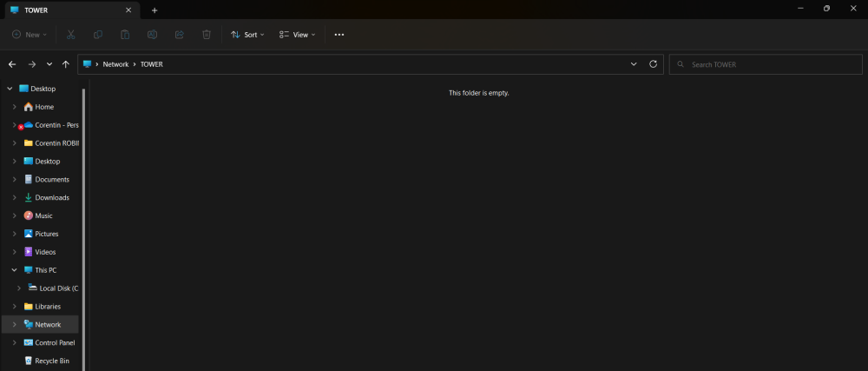Click the Cut scissors icon
Viewport: 868px width, 371px height.
(x=71, y=35)
